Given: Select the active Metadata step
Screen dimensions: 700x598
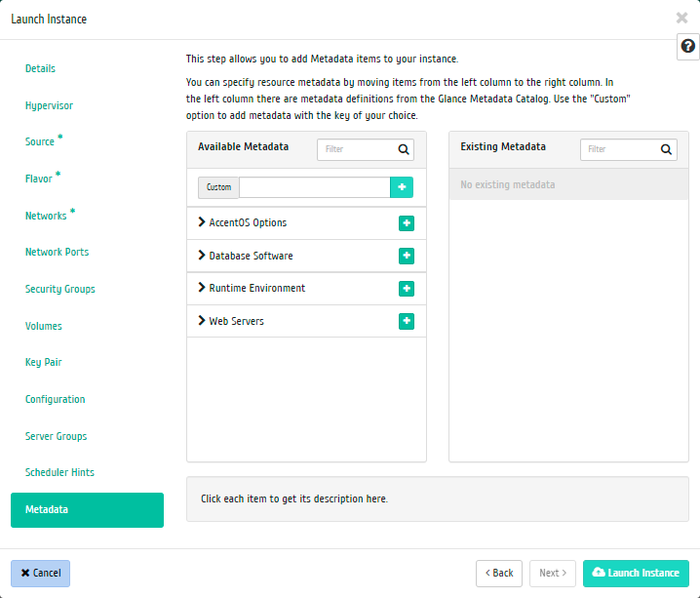Looking at the screenshot, I should coord(87,510).
